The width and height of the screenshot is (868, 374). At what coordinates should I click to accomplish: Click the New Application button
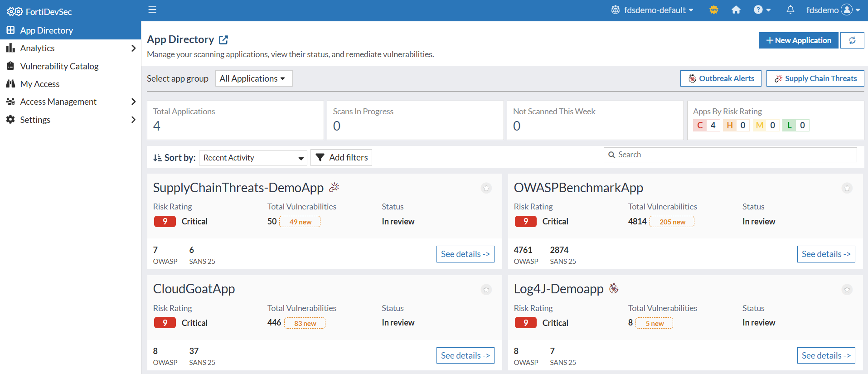[x=799, y=40]
